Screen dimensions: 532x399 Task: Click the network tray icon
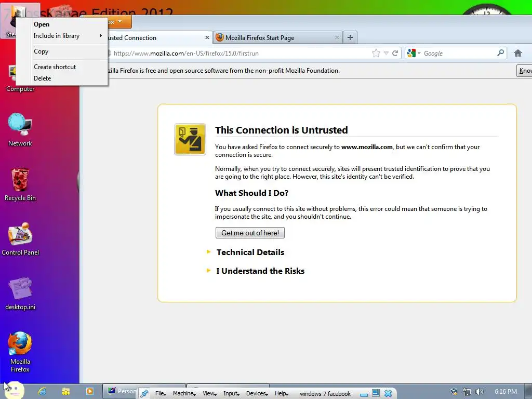(x=467, y=392)
